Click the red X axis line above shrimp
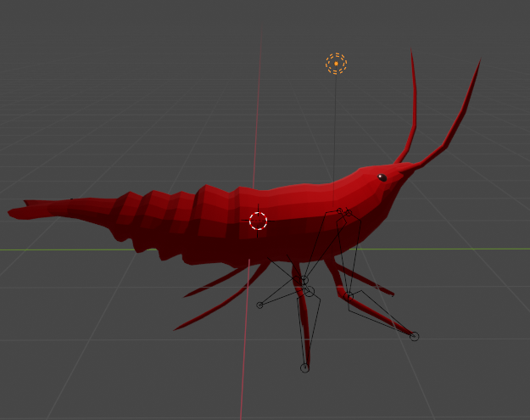530x420 pixels. [x=259, y=102]
